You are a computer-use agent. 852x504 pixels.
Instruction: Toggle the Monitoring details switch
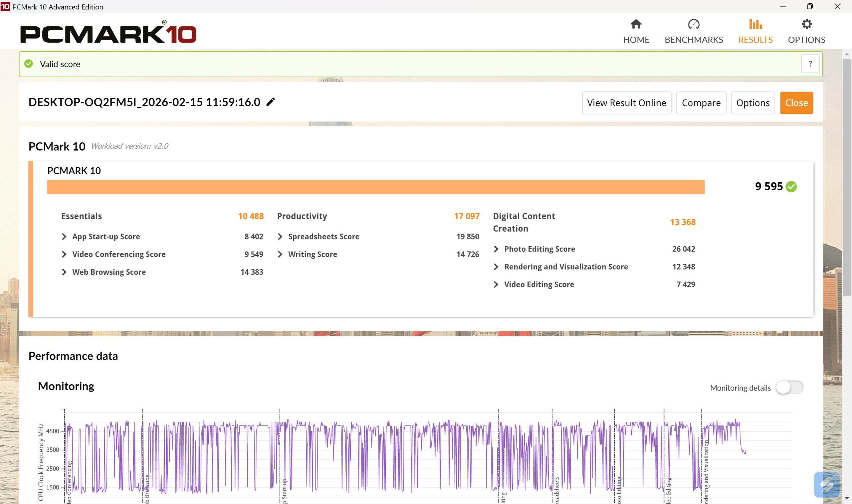(789, 388)
